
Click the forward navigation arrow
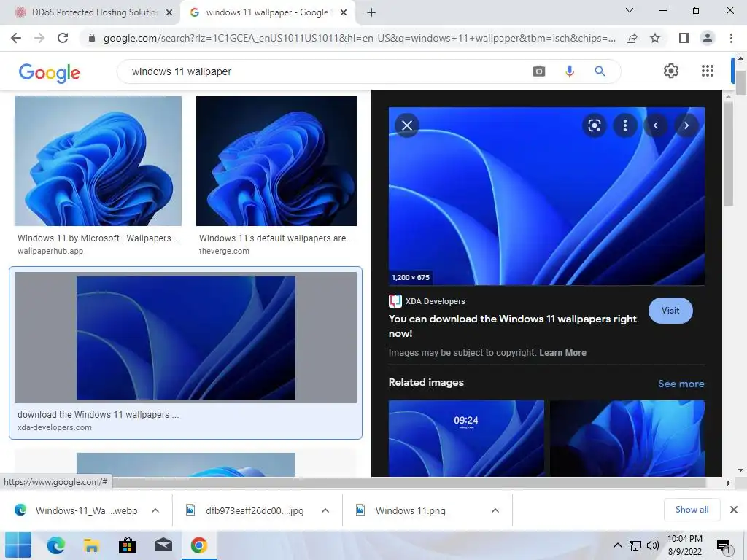(x=39, y=38)
